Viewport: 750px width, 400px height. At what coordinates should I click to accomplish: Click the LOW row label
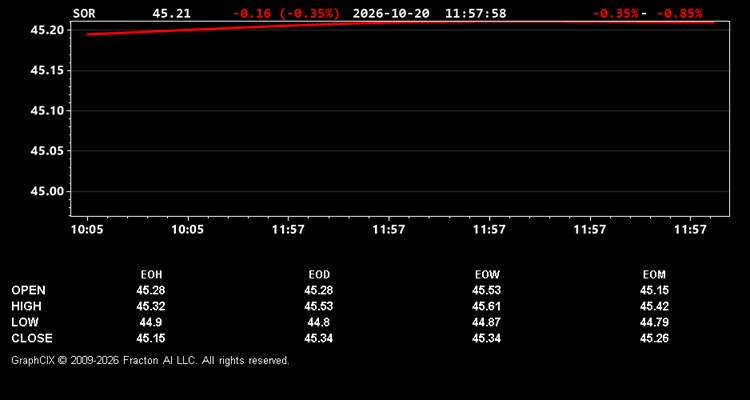(25, 322)
